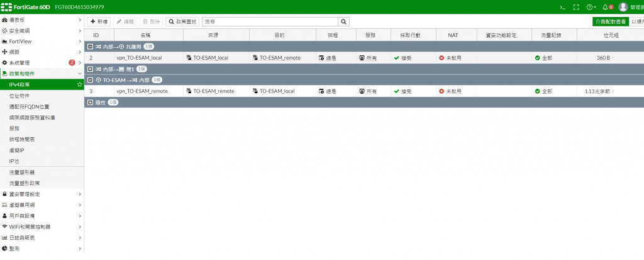Collapse the 內部→托薩姆 policy section
The width and height of the screenshot is (644, 260).
(91, 47)
